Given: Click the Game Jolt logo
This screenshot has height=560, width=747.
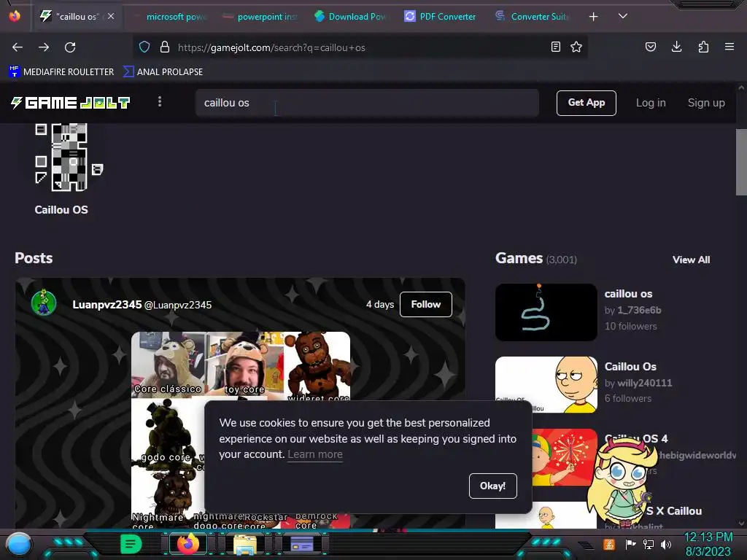Looking at the screenshot, I should pyautogui.click(x=70, y=103).
